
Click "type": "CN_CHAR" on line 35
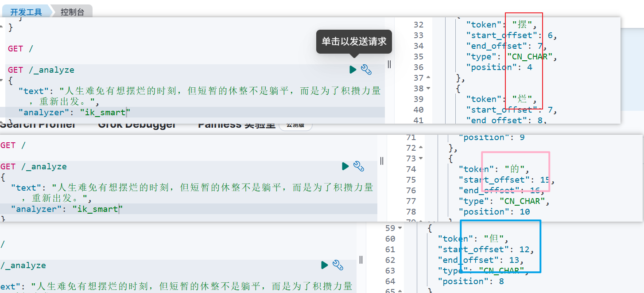pyautogui.click(x=512, y=56)
